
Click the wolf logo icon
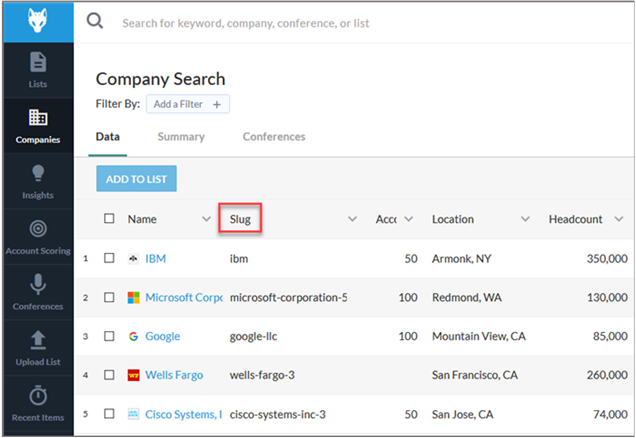pos(37,21)
